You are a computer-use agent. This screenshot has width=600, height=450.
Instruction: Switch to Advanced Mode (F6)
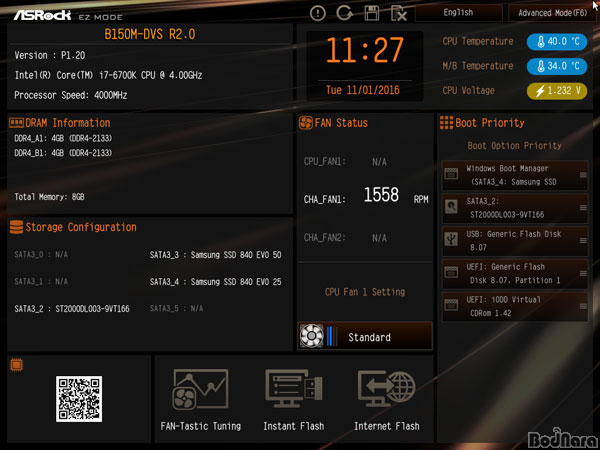552,13
